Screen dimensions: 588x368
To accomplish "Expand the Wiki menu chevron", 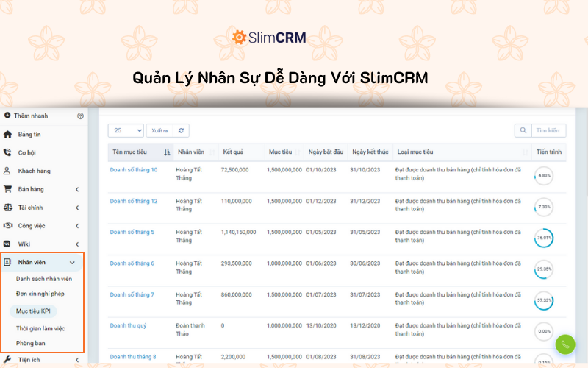I will (x=77, y=244).
